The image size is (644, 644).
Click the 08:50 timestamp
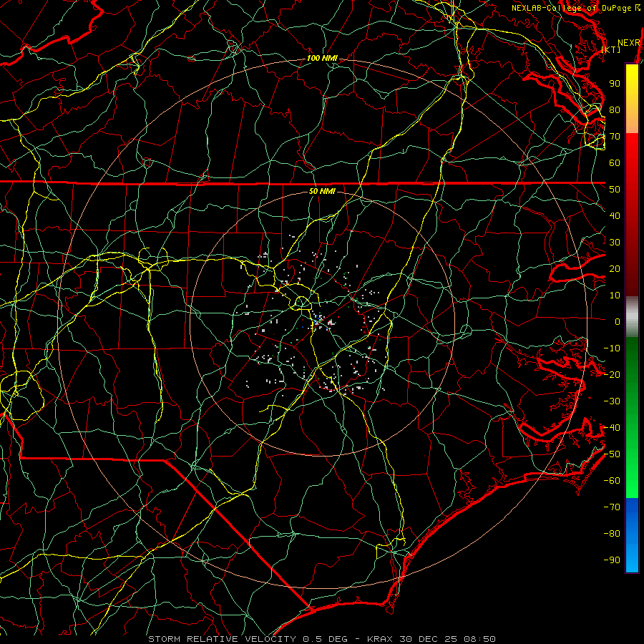point(479,639)
